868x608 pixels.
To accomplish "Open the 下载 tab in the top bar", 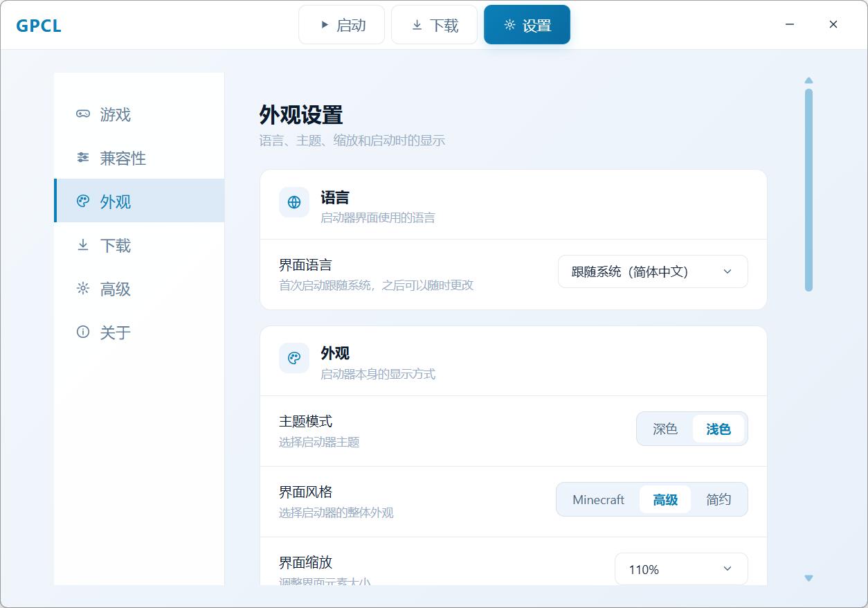I will tap(434, 25).
